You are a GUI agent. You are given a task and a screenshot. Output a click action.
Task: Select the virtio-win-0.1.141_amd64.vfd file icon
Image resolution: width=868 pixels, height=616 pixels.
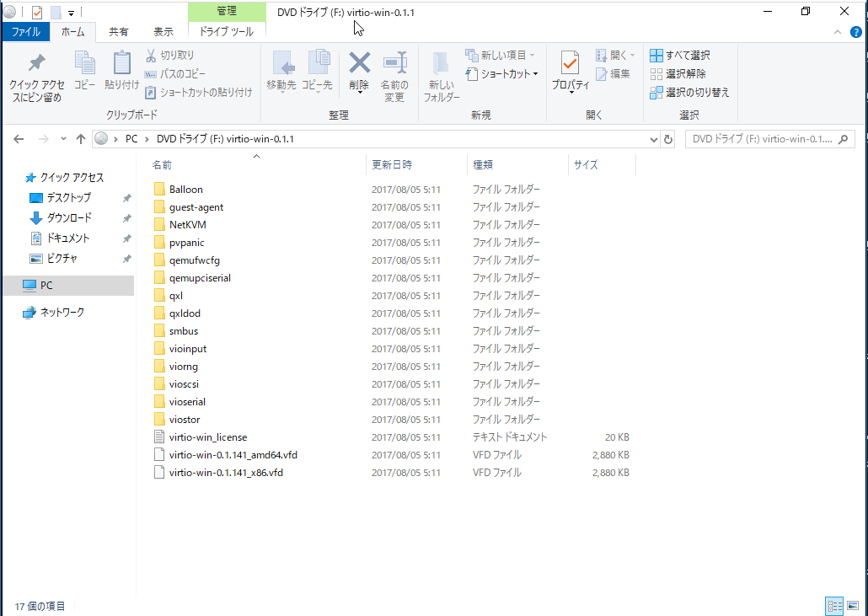[159, 455]
